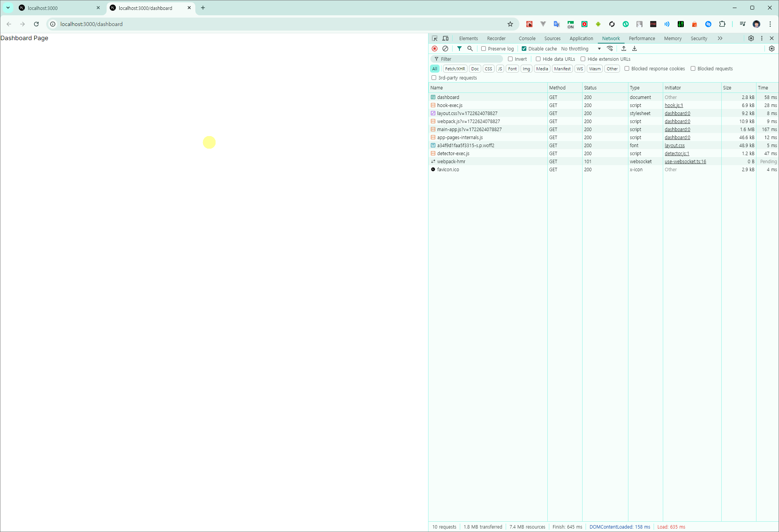
Task: Open No throttling dropdown
Action: point(581,49)
